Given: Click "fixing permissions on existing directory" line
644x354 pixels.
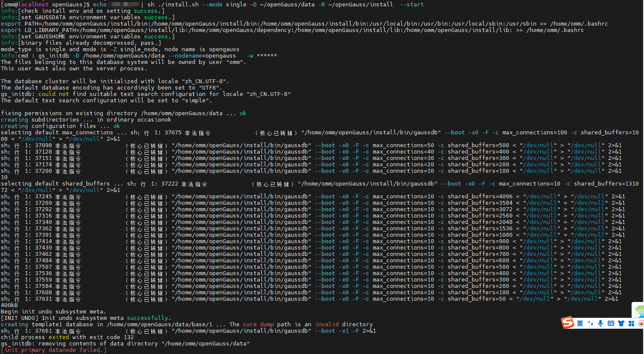Looking at the screenshot, I should (124, 113).
